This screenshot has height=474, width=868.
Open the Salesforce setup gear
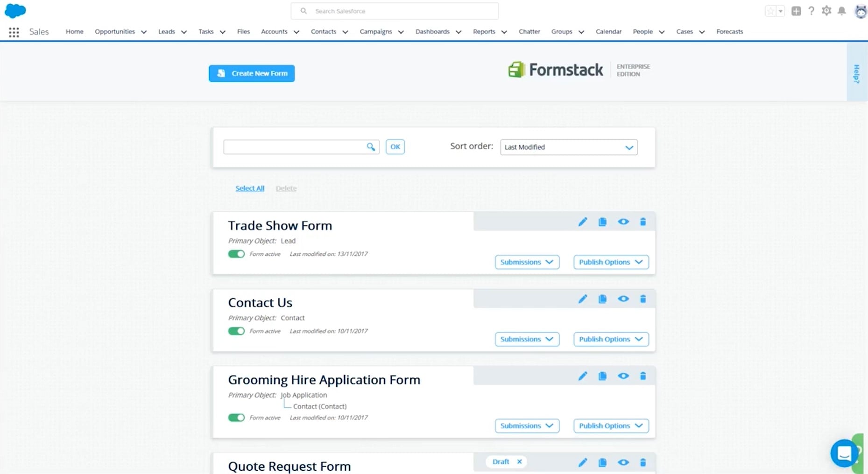(826, 11)
